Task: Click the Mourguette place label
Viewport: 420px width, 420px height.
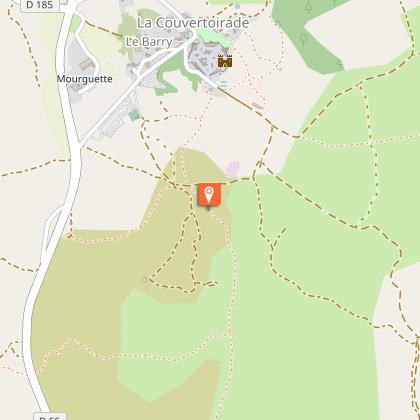Action: [84, 79]
